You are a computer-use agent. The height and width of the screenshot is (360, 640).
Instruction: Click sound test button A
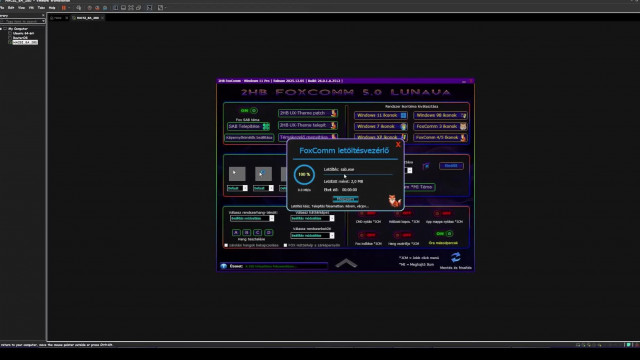coord(236,232)
